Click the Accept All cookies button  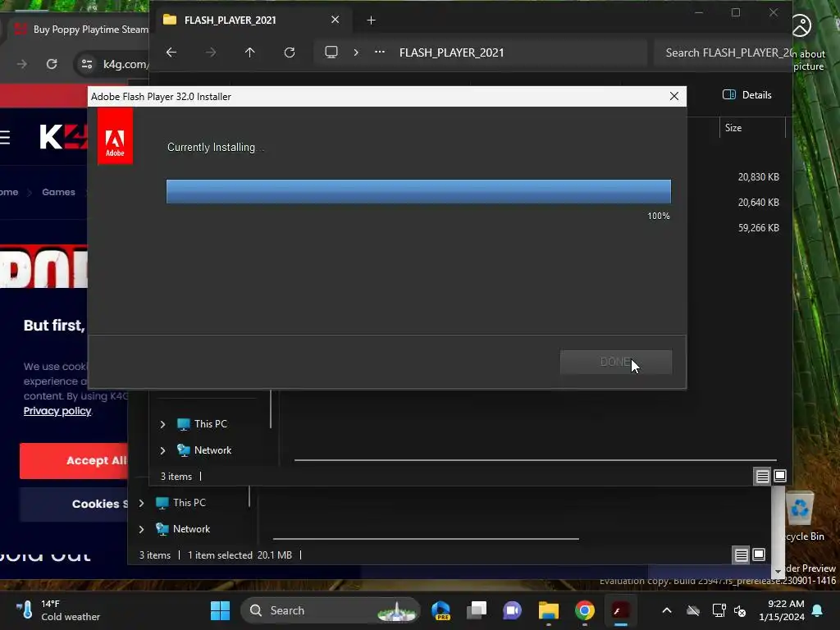click(75, 461)
